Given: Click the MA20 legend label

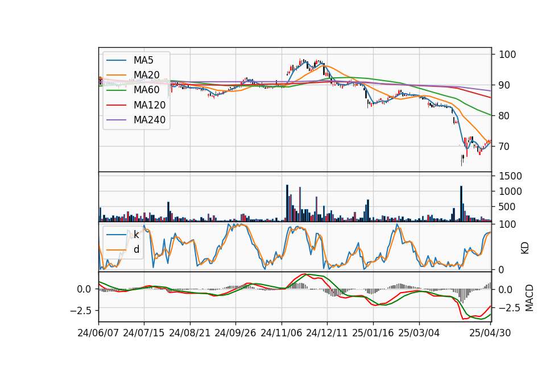Looking at the screenshot, I should pos(146,75).
